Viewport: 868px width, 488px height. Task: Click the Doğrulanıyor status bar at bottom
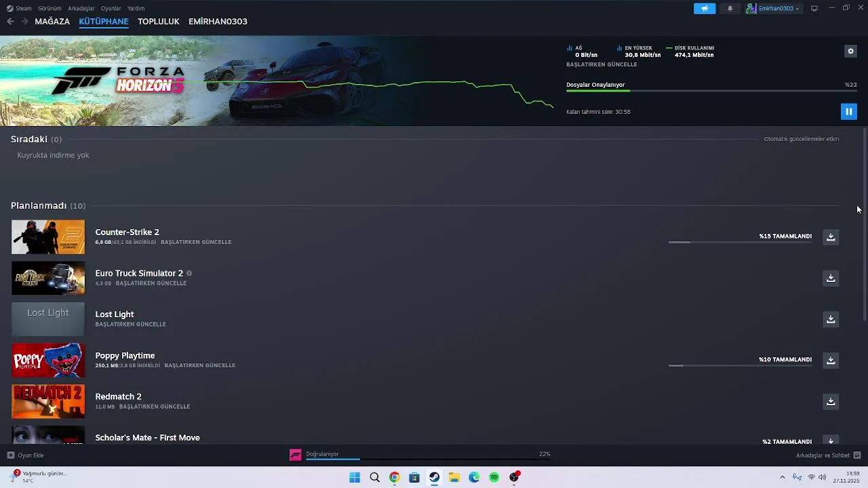(428, 459)
